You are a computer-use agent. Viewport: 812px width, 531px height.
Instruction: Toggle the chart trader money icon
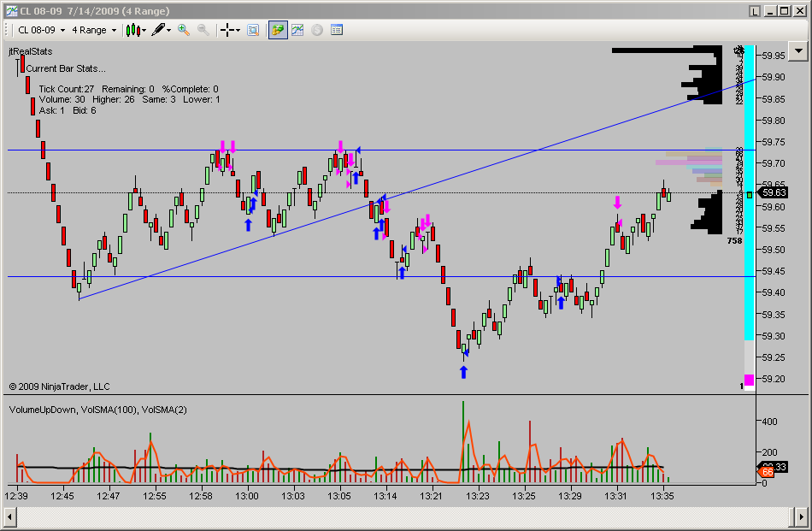click(x=278, y=30)
